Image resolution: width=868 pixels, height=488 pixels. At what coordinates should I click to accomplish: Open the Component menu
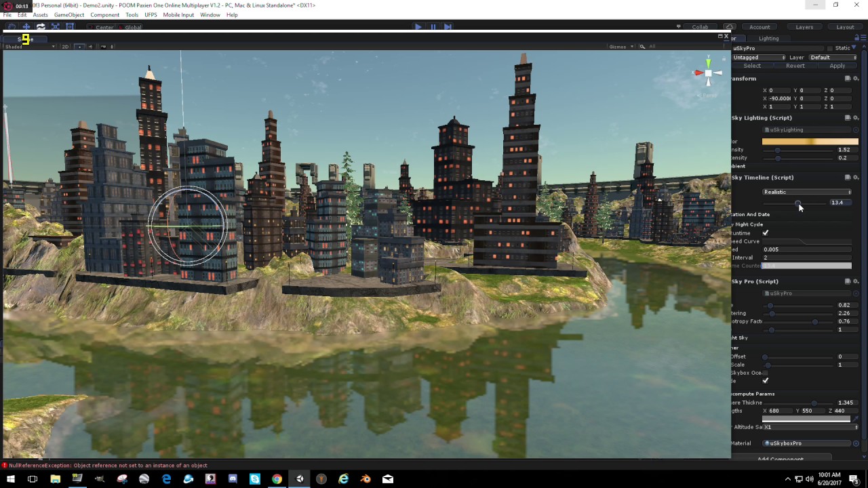(x=104, y=15)
